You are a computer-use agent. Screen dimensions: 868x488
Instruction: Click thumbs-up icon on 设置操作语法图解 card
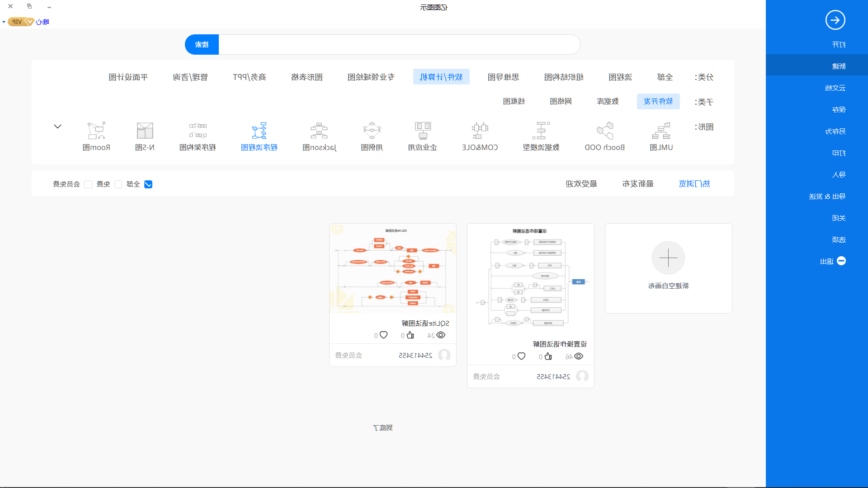[548, 356]
